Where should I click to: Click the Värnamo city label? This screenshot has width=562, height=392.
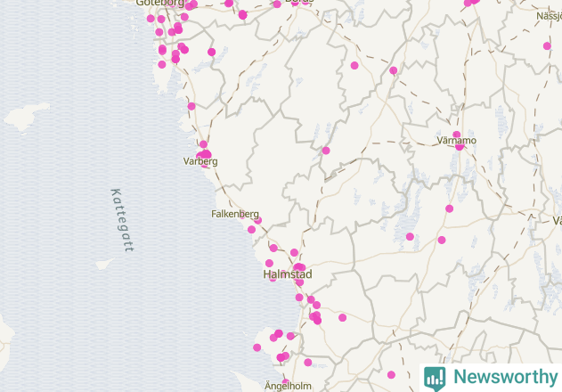point(456,141)
